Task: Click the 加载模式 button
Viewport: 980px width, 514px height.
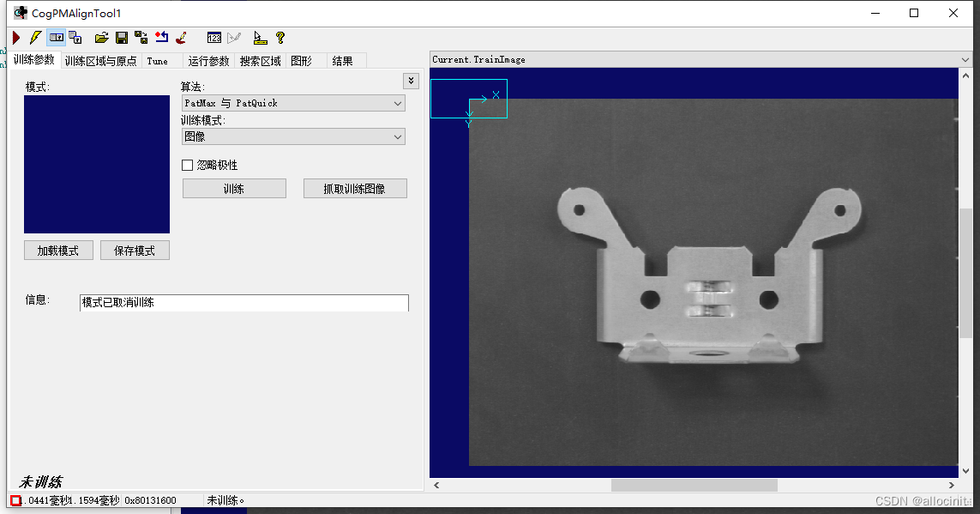Action: (58, 250)
